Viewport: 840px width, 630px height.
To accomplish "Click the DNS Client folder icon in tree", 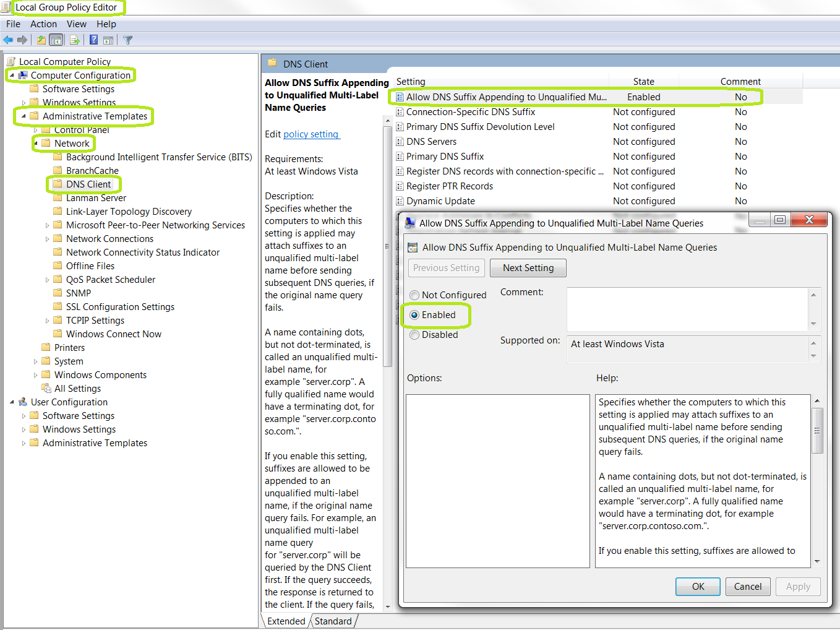I will pos(58,184).
